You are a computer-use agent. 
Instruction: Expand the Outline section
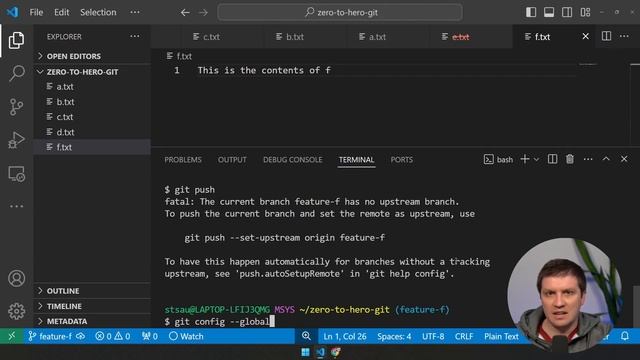pos(92,291)
